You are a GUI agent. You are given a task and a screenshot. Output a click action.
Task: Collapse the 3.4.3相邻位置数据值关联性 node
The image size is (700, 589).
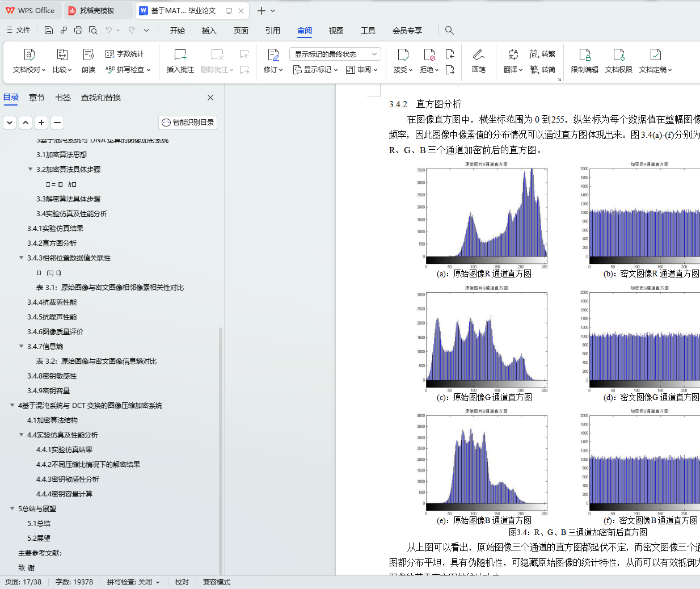[x=22, y=258]
